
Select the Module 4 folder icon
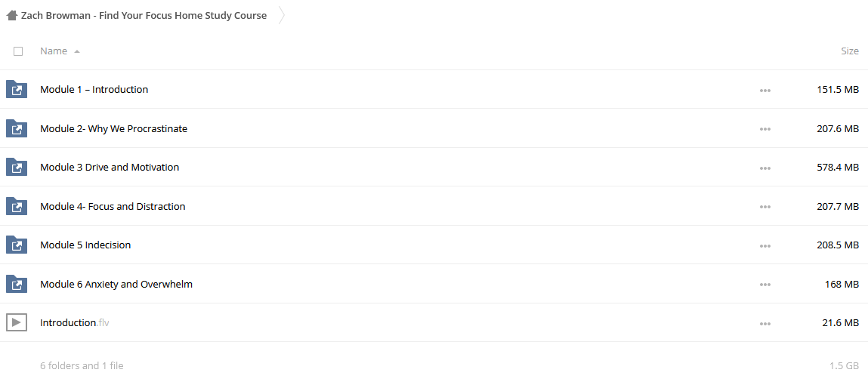pos(17,206)
